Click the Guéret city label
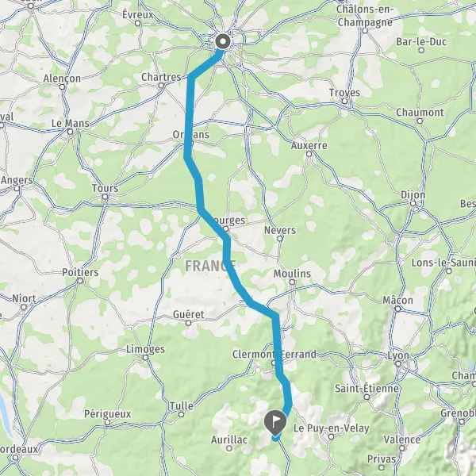The width and height of the screenshot is (476, 476). pyautogui.click(x=188, y=314)
